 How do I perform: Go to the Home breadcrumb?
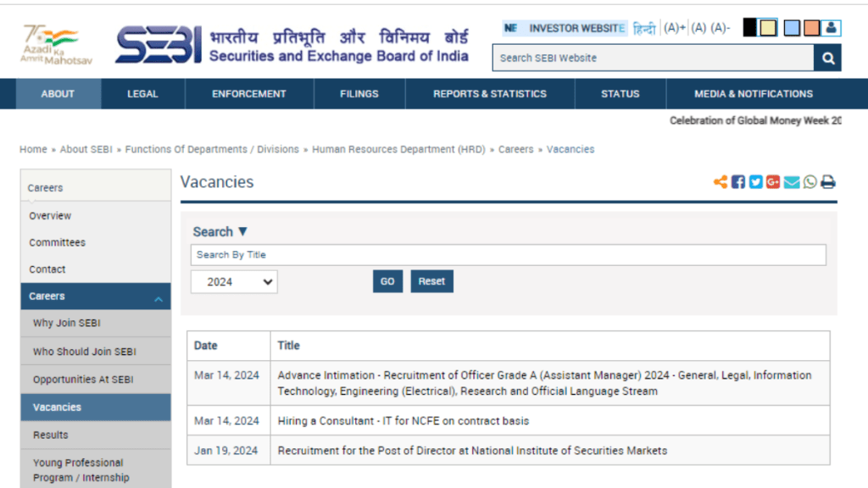pyautogui.click(x=33, y=149)
